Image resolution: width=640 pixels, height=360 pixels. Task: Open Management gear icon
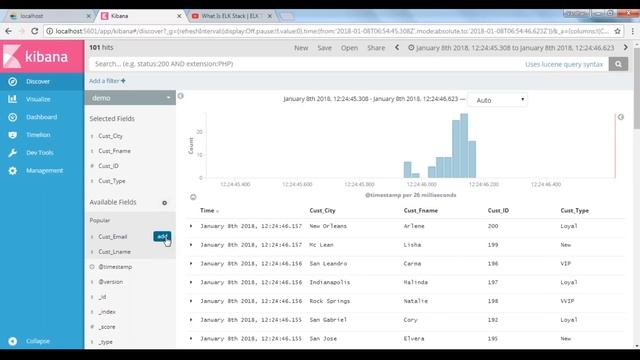[13, 171]
